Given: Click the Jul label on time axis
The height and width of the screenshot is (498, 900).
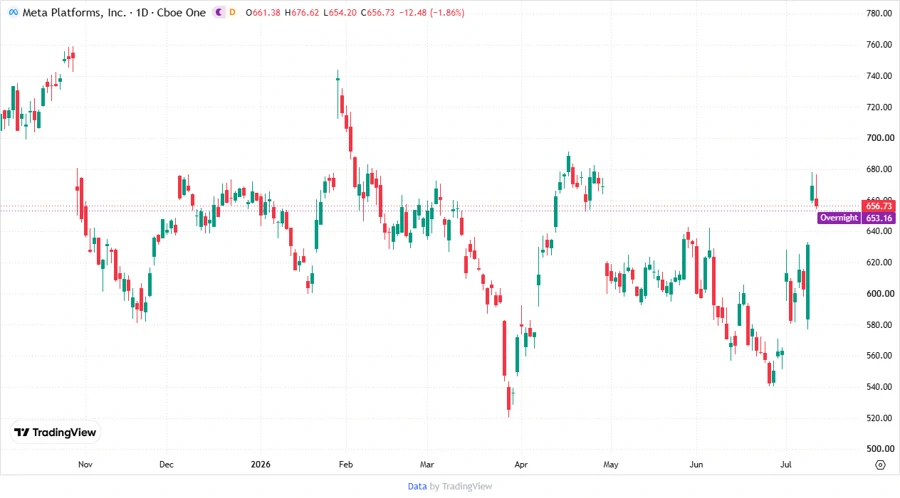Looking at the screenshot, I should 786,464.
